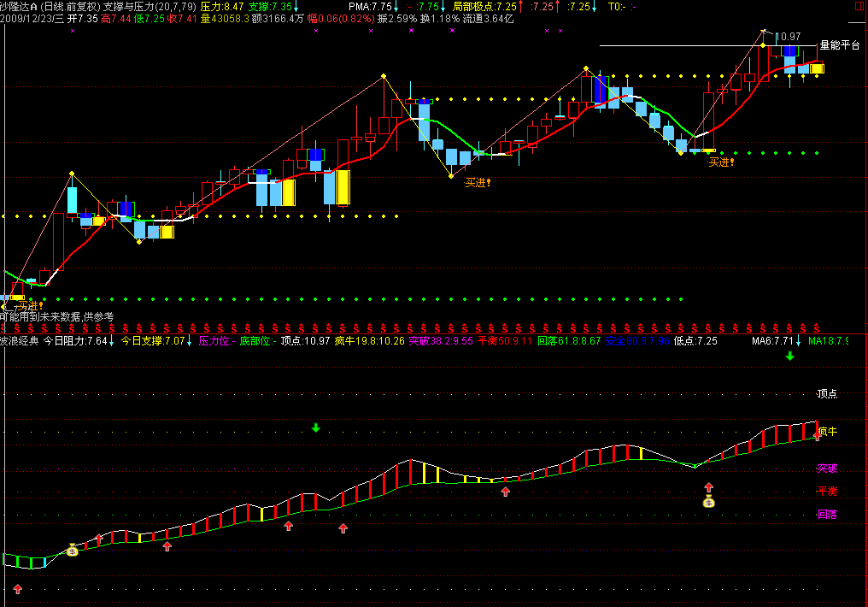
Task: Click the 沙隆达A stock name title
Action: (x=19, y=7)
